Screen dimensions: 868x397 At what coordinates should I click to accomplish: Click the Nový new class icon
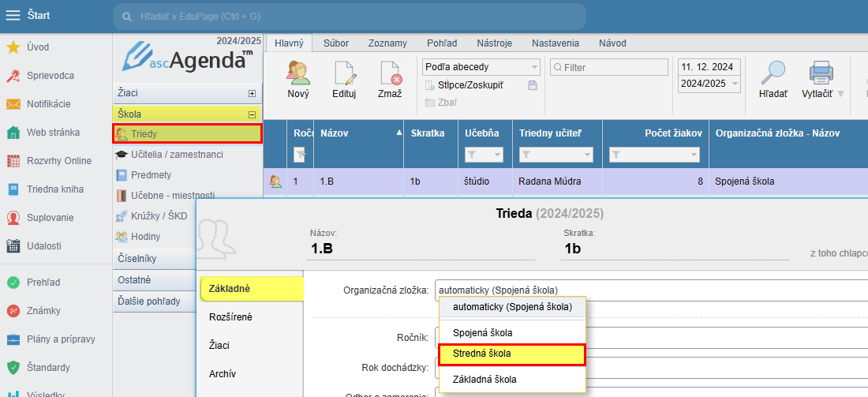click(298, 73)
